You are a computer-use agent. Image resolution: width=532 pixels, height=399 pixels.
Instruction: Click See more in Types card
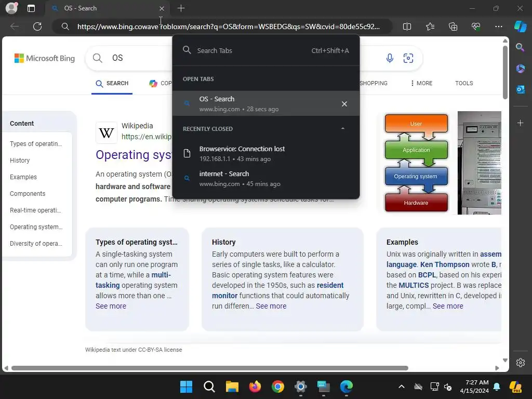[x=111, y=306]
